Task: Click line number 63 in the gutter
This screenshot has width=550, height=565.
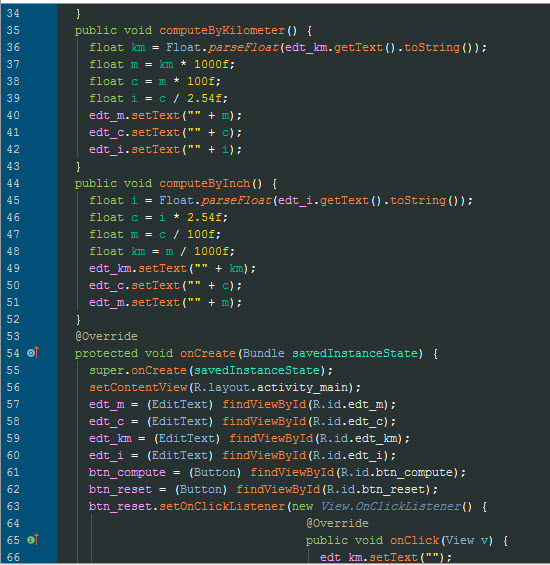Action: click(x=13, y=506)
